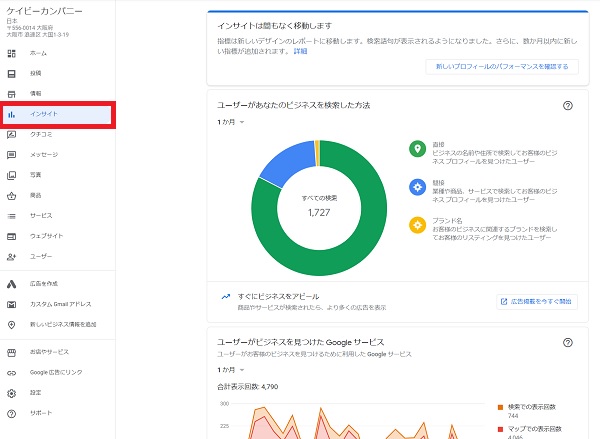Open the サービス list icon
This screenshot has width=600, height=439.
point(11,216)
